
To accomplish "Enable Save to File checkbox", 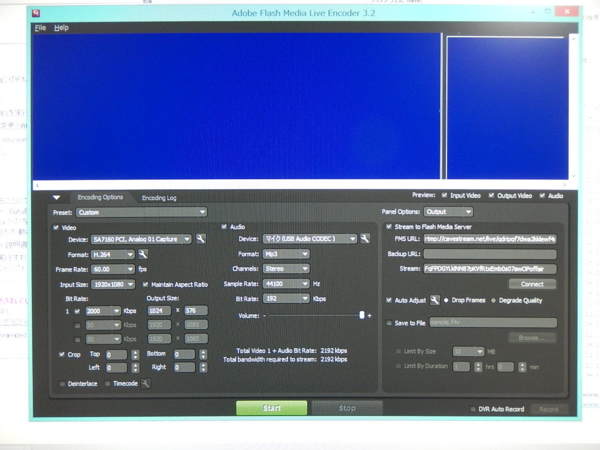I will click(389, 323).
